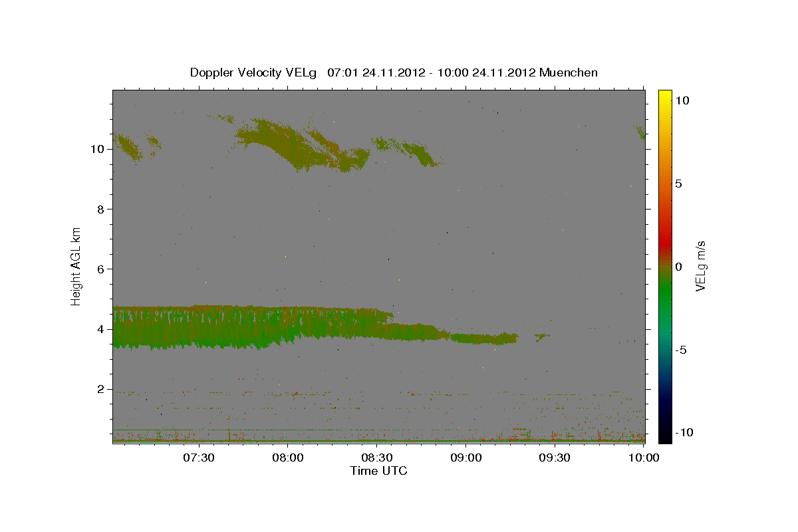
Task: Click the 07:30 time tick label
Action: (x=198, y=458)
